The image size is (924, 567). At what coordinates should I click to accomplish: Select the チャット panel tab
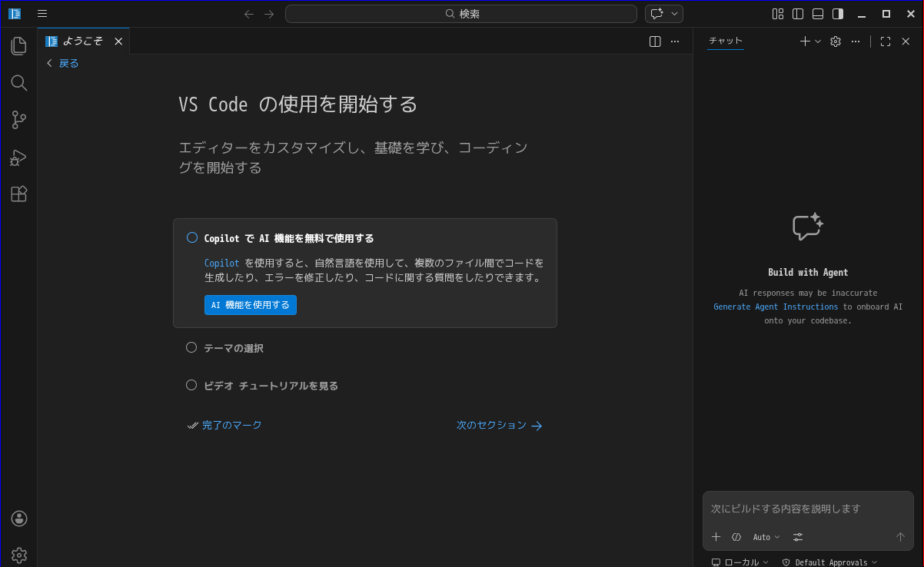[x=726, y=41]
